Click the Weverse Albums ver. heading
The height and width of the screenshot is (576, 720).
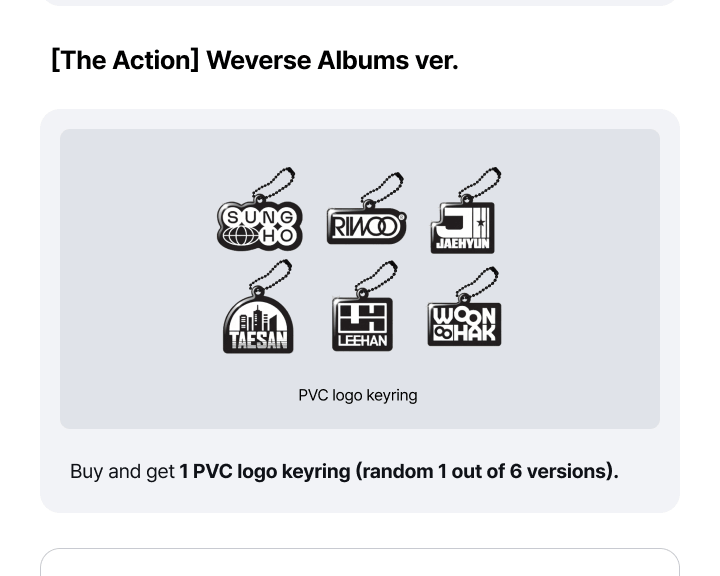332,60
